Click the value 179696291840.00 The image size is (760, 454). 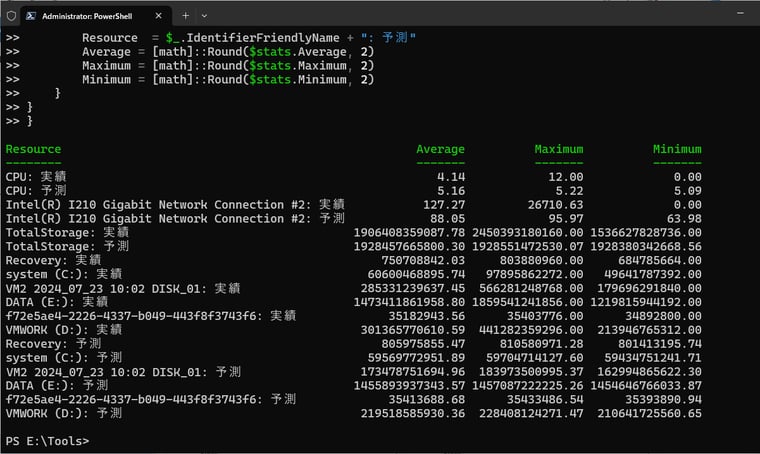coord(649,289)
